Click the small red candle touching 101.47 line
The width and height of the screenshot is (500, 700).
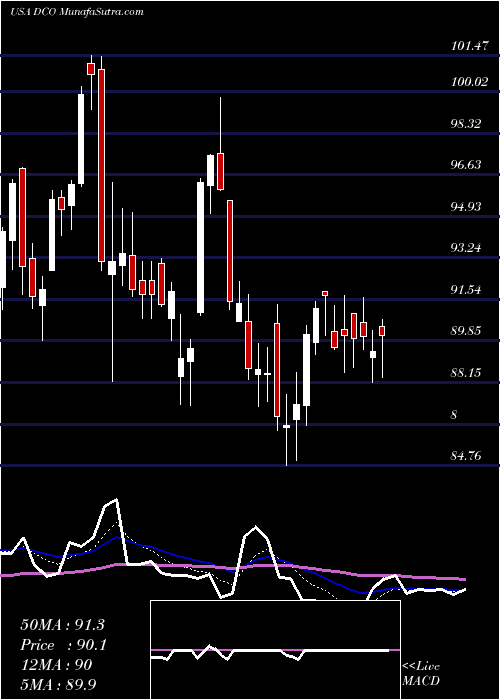(92, 69)
